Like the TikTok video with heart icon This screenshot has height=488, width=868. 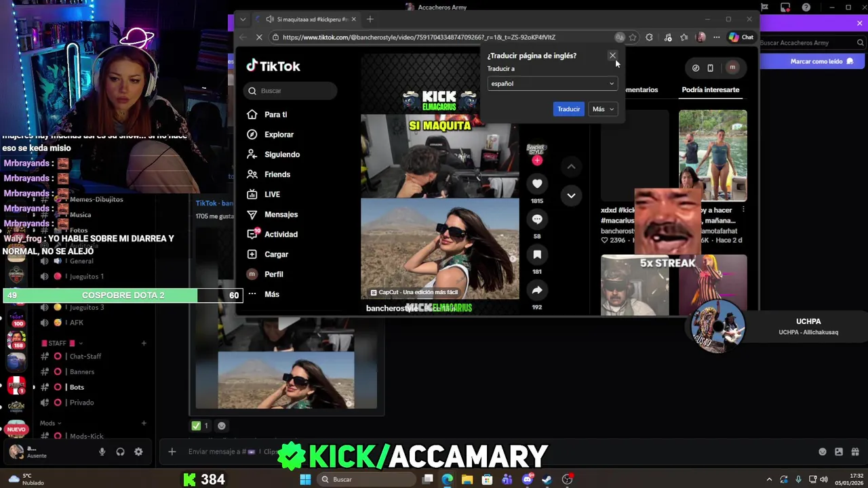point(537,184)
